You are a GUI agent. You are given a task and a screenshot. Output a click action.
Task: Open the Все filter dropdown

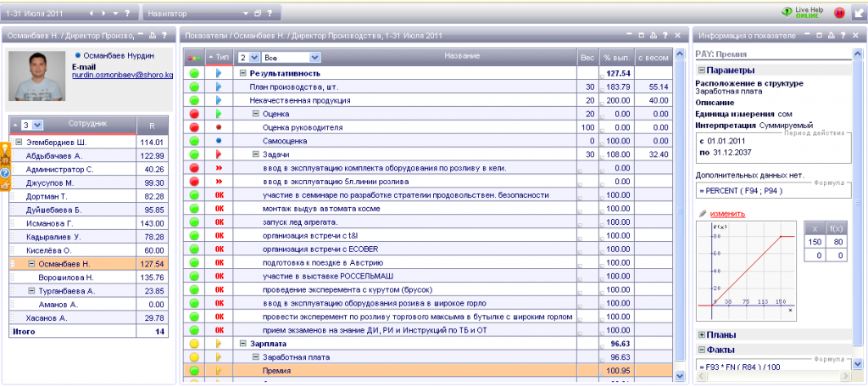click(x=292, y=57)
